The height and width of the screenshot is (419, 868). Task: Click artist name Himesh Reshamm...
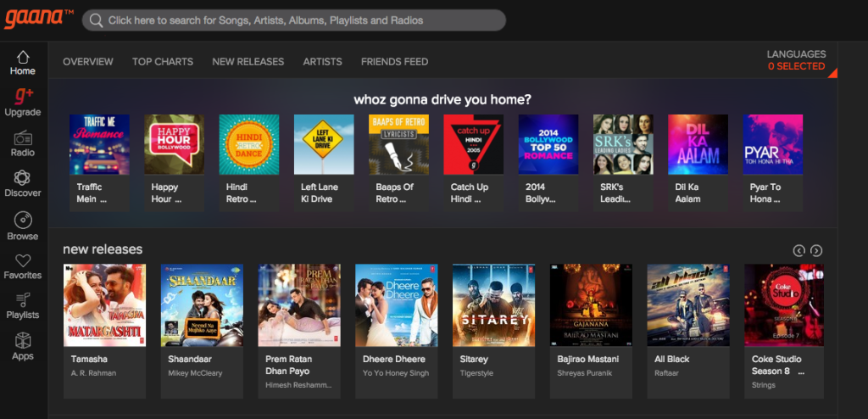pos(298,385)
